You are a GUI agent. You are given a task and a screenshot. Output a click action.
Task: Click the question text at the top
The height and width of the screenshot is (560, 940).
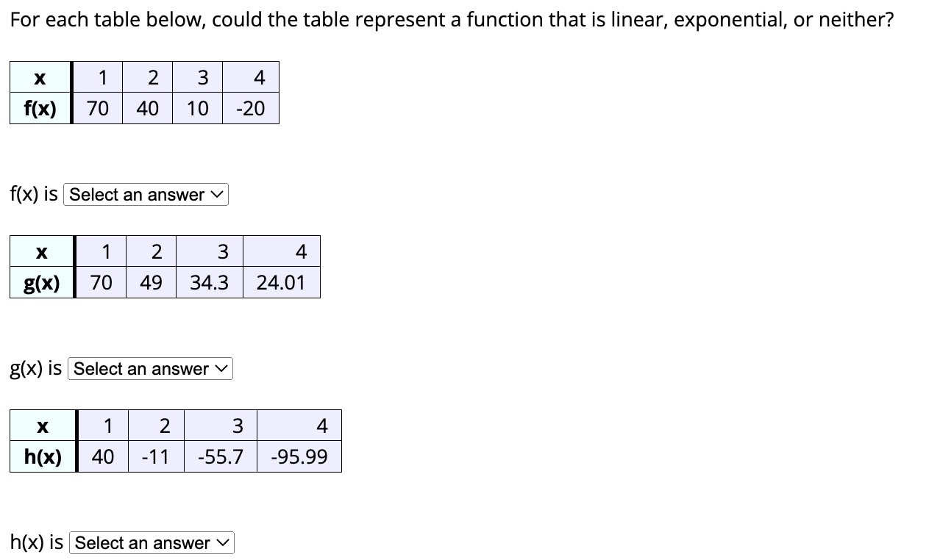(x=451, y=19)
